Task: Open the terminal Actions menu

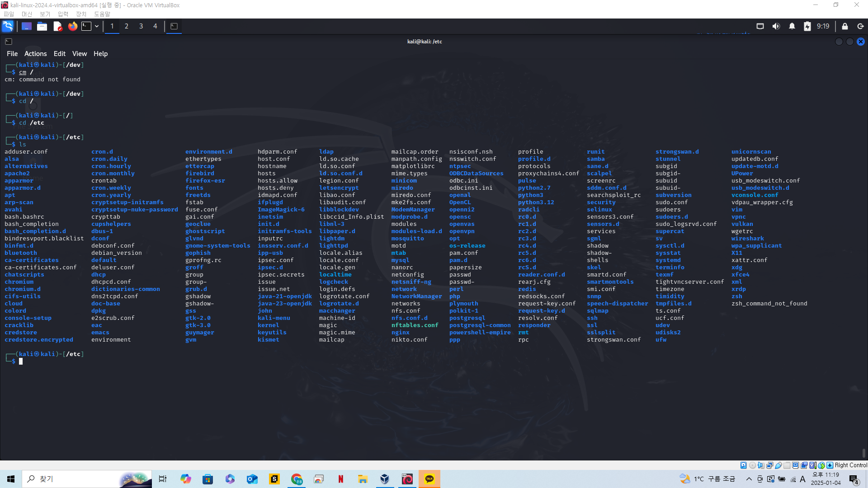Action: click(x=35, y=53)
